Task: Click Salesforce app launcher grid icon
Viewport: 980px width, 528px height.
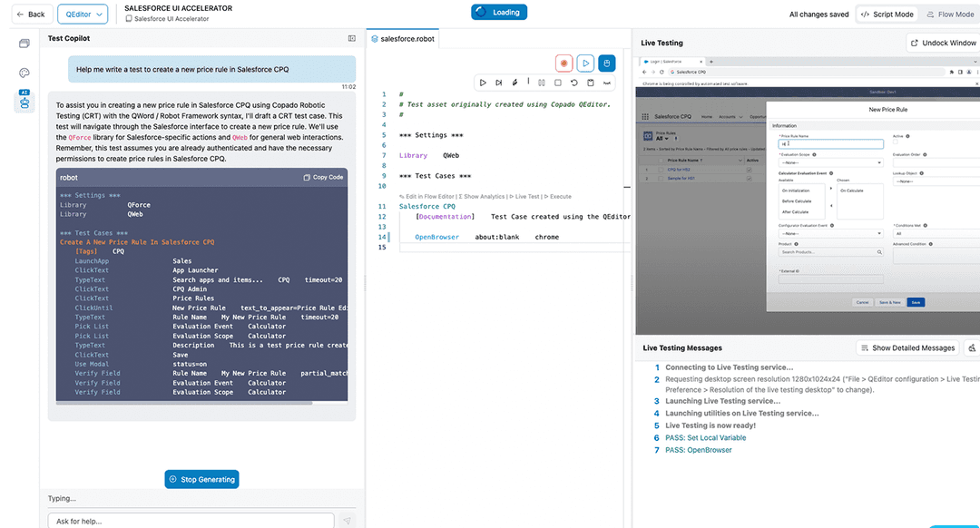Action: 645,116
